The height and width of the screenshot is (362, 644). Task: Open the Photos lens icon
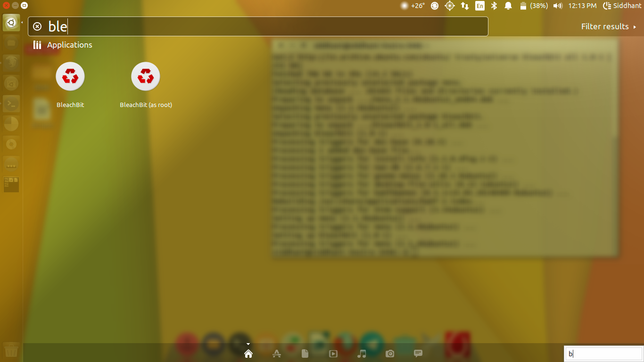(390, 354)
